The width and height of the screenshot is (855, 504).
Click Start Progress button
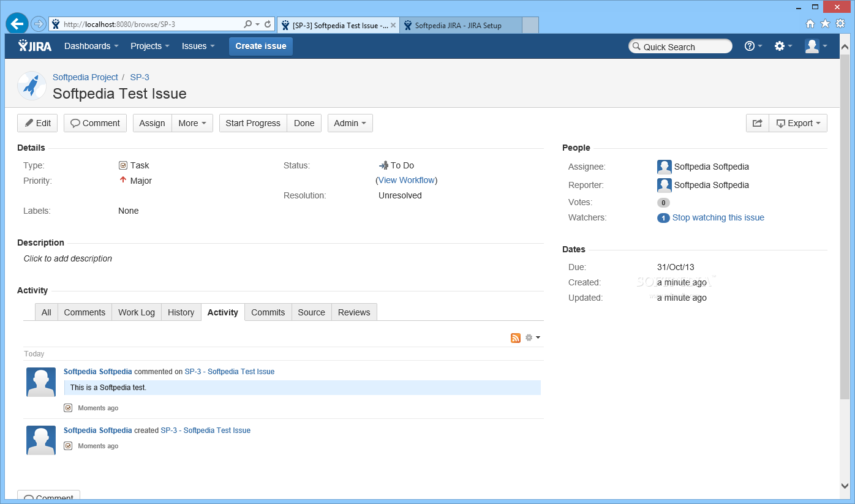[253, 123]
